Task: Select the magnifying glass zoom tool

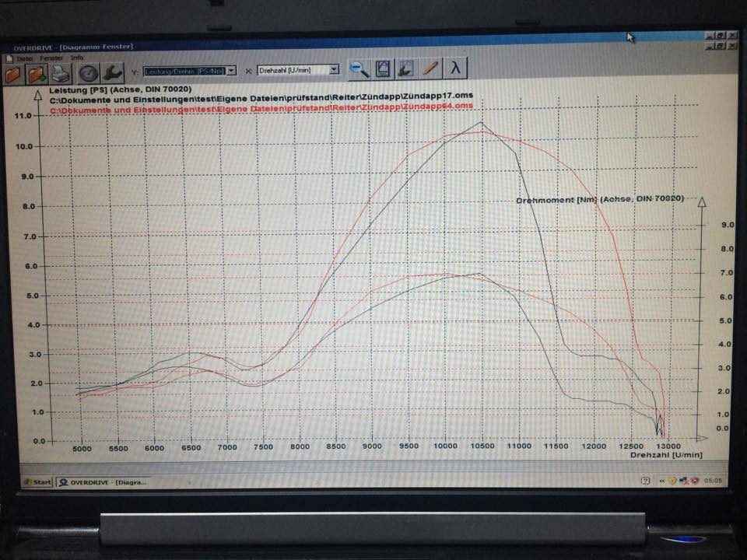Action: (359, 69)
